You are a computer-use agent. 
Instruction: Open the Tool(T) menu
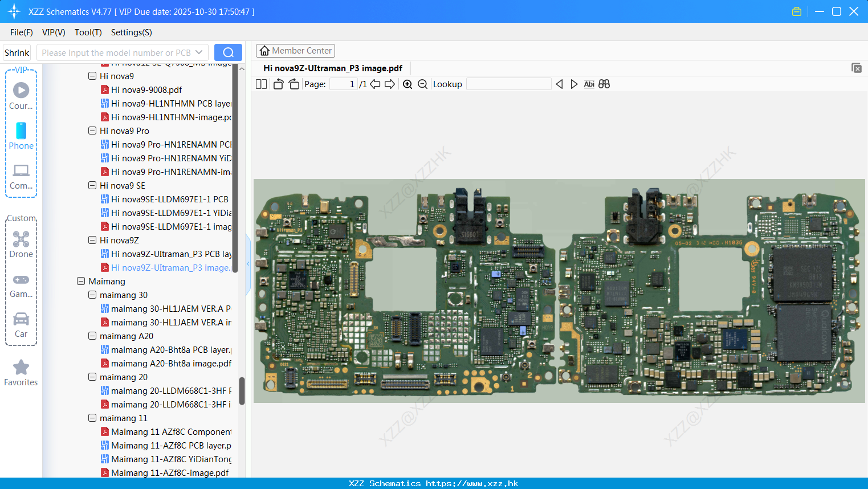[x=88, y=32]
